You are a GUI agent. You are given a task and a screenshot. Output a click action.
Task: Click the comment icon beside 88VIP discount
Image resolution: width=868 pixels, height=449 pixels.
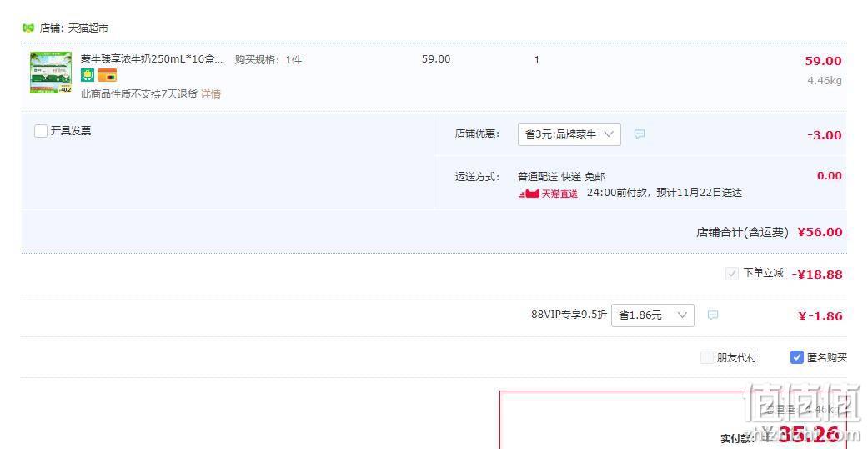click(713, 315)
